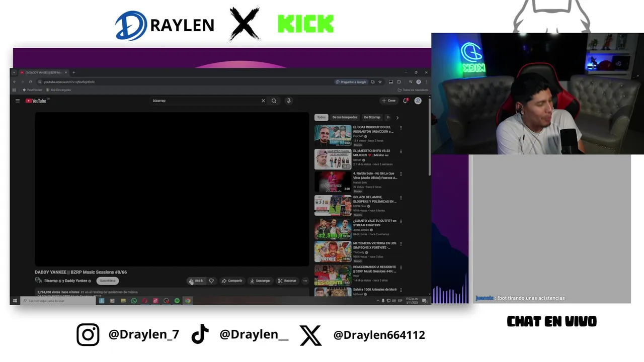This screenshot has width=644, height=362.
Task: Select the De Bizarrap filter chip
Action: [x=372, y=117]
